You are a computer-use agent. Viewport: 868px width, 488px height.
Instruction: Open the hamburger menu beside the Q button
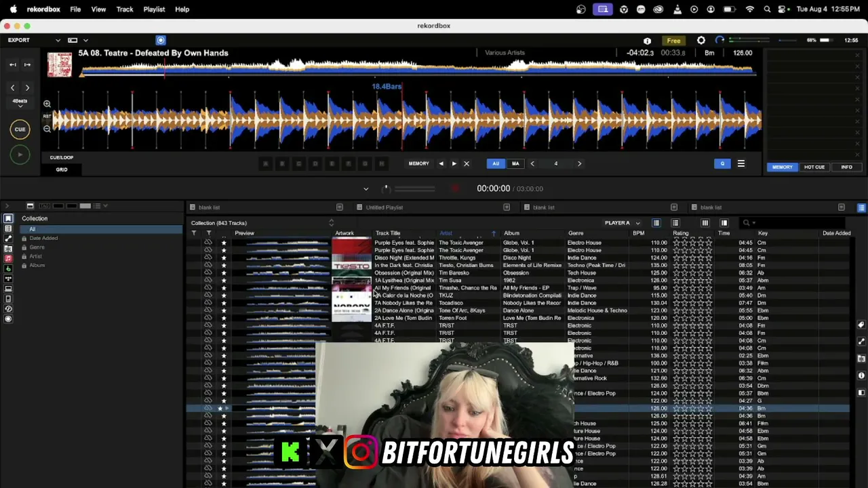[x=741, y=163]
